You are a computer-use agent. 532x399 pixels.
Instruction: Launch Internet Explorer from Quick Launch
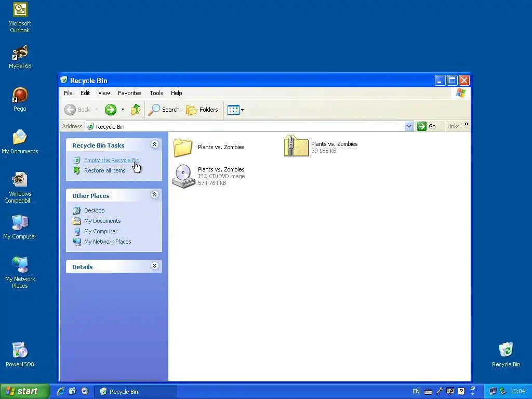click(61, 391)
